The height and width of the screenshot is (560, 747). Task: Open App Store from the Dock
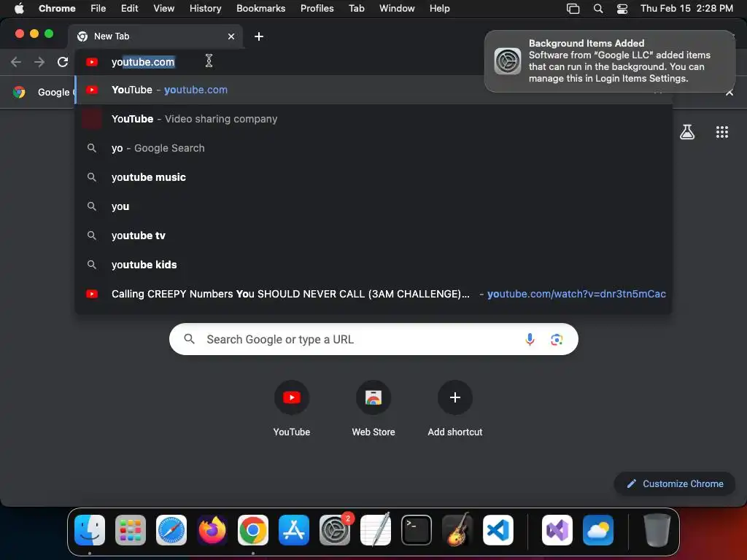[x=294, y=530]
